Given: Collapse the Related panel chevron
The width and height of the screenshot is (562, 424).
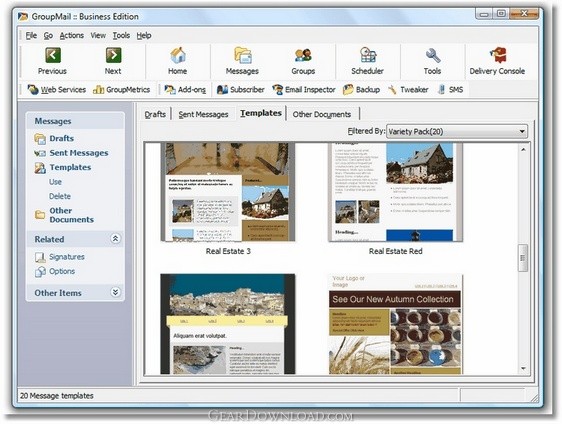Looking at the screenshot, I should 115,239.
